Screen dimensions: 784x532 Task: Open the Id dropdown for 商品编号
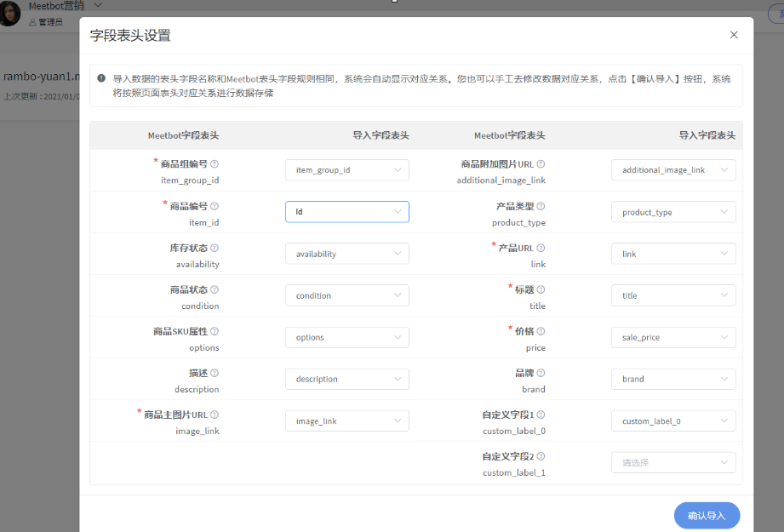point(347,211)
